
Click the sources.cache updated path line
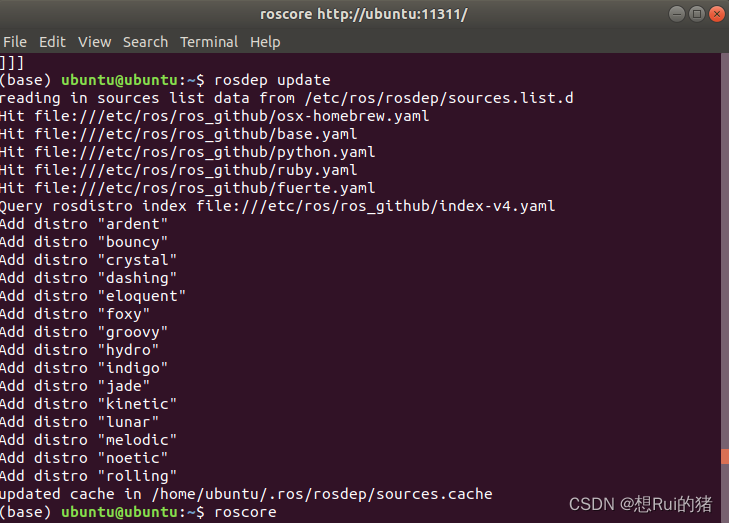coord(246,494)
